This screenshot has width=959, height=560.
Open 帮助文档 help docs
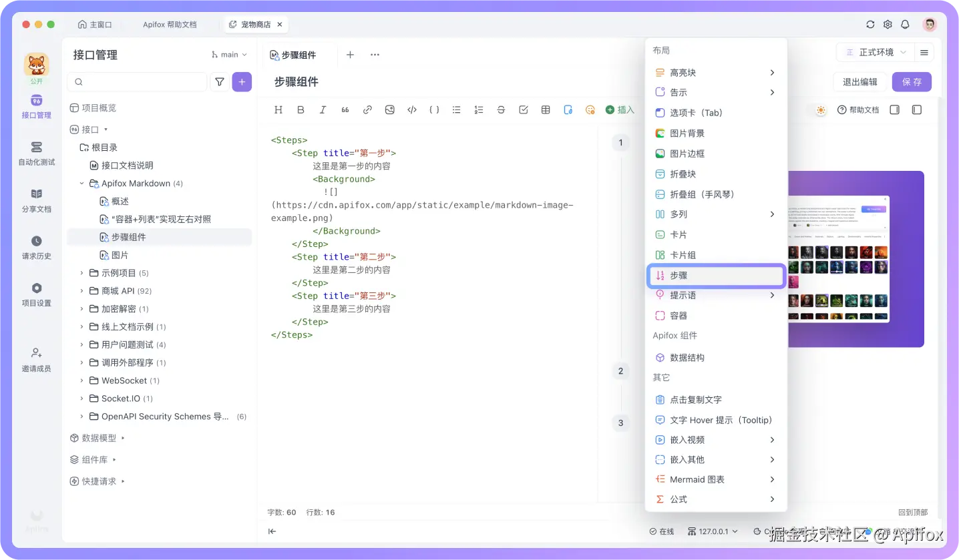tap(858, 110)
